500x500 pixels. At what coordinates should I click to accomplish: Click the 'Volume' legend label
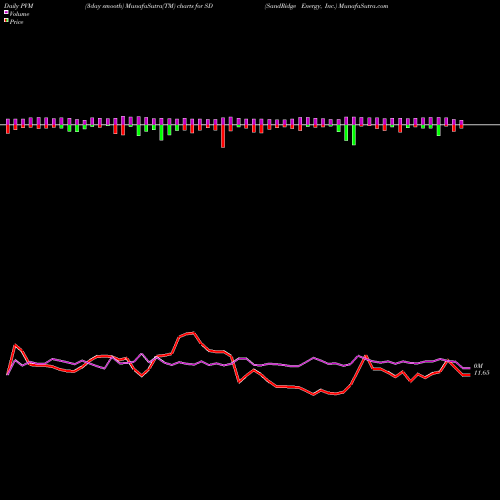tap(19, 14)
